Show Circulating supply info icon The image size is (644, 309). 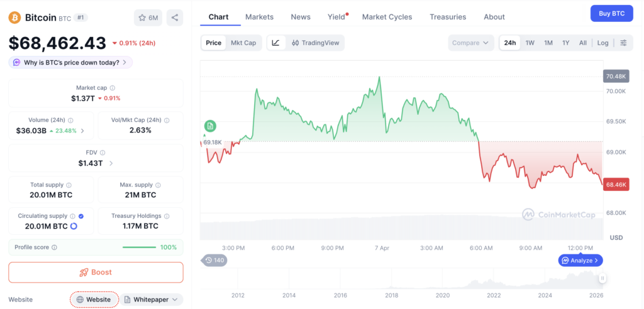(73, 216)
